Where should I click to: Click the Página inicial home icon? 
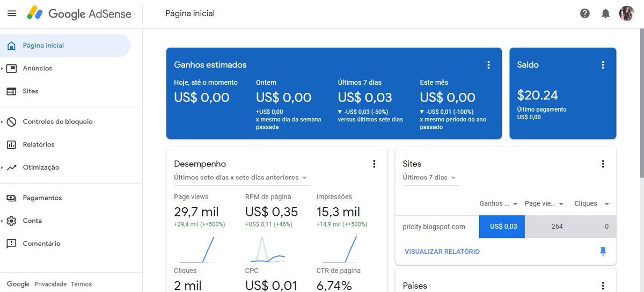[x=11, y=46]
